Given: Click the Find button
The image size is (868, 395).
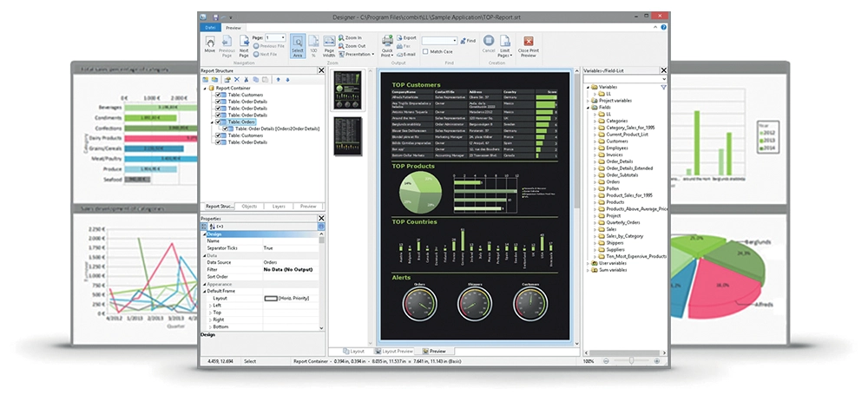Looking at the screenshot, I should coord(469,40).
